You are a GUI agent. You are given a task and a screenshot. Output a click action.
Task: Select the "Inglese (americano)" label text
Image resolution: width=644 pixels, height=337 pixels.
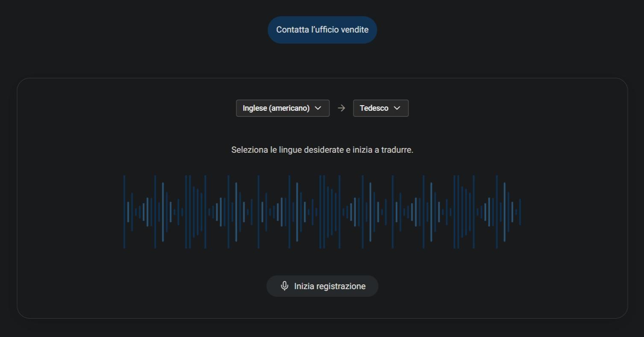click(x=276, y=108)
